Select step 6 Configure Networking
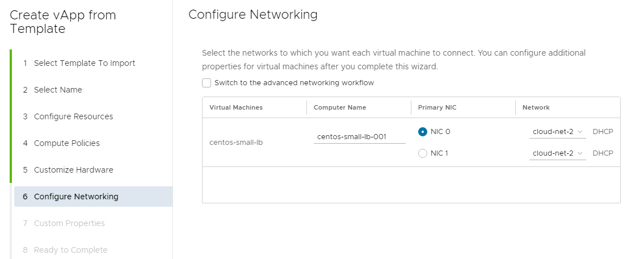Image resolution: width=644 pixels, height=259 pixels. tap(76, 197)
